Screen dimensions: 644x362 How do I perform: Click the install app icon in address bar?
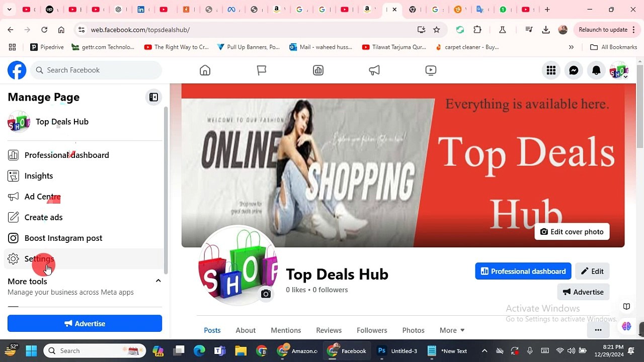pyautogui.click(x=422, y=30)
